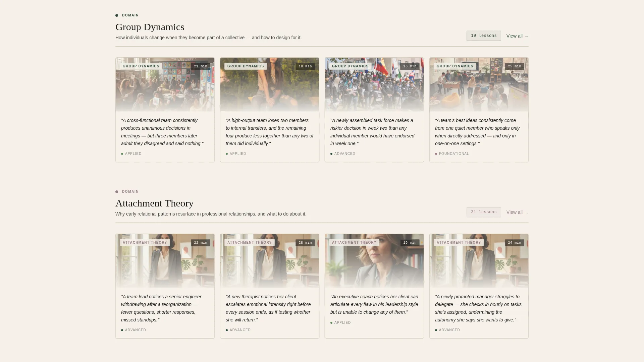
Task: Click DOMAIN label above Attachment Theory
Action: (x=130, y=192)
